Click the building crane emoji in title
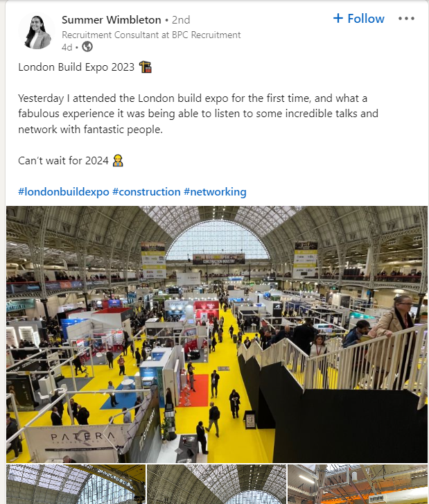Screen dimensions: 429x504 (145, 67)
